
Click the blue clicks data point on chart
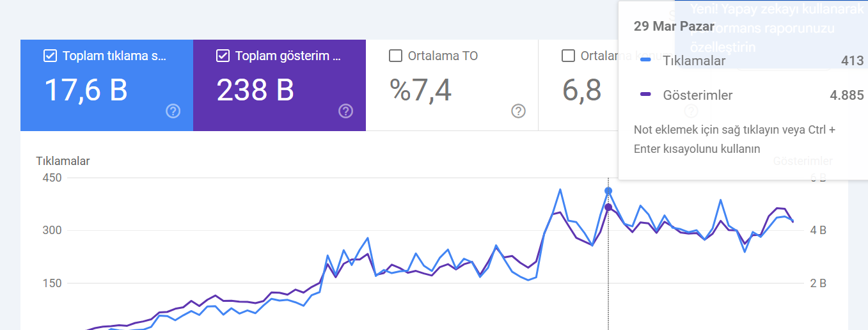point(608,191)
